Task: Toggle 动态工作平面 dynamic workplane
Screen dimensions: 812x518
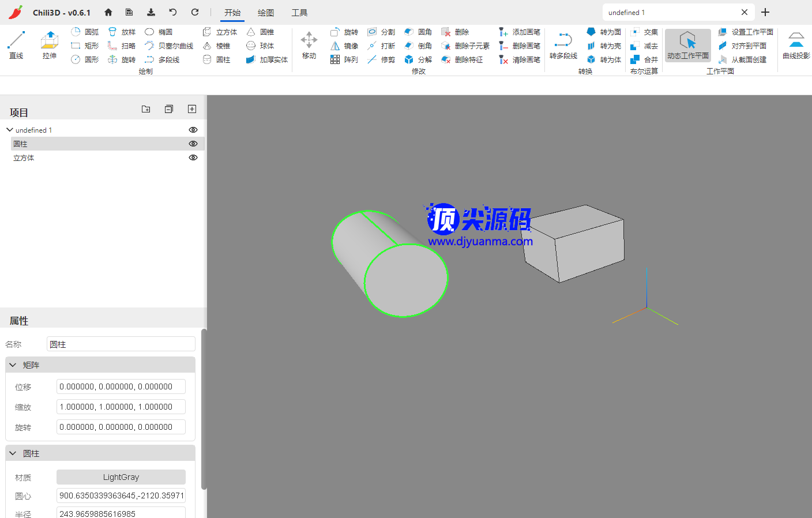Action: click(x=687, y=45)
